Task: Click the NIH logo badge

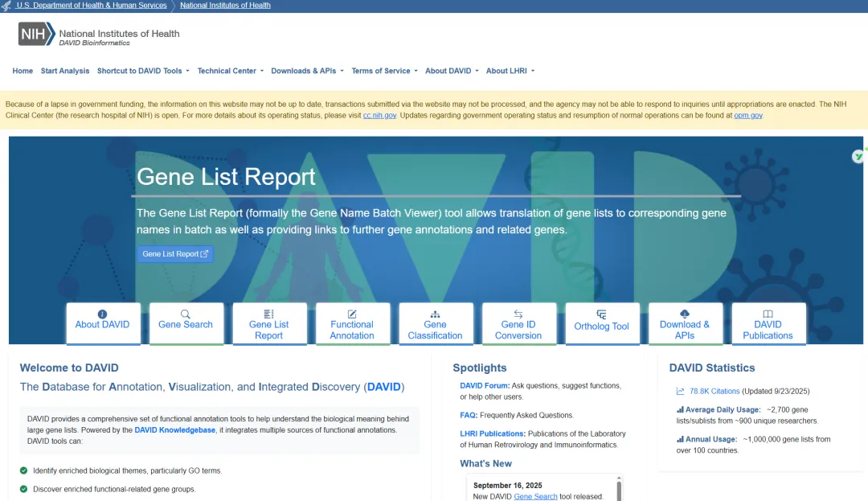Action: 36,34
